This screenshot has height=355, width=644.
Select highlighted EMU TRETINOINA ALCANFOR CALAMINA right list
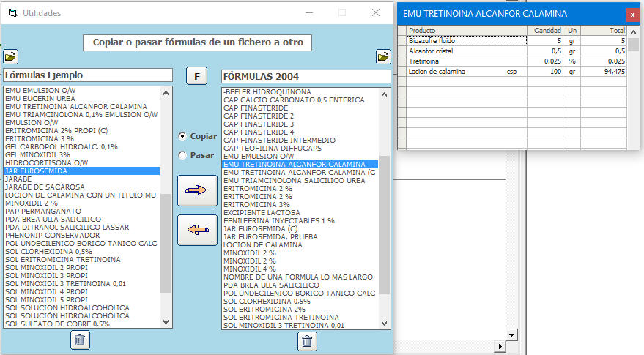tap(300, 165)
